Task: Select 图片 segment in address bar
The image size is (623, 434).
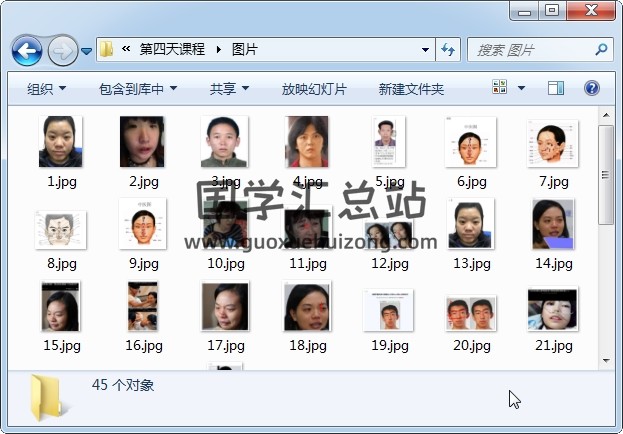Action: pos(245,49)
